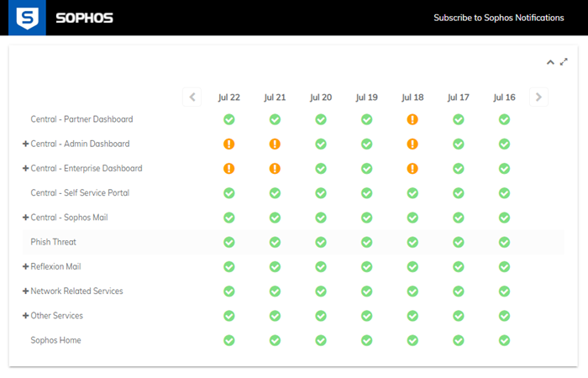Click Network Related Services label text
Image resolution: width=588 pixels, height=378 pixels.
[77, 291]
